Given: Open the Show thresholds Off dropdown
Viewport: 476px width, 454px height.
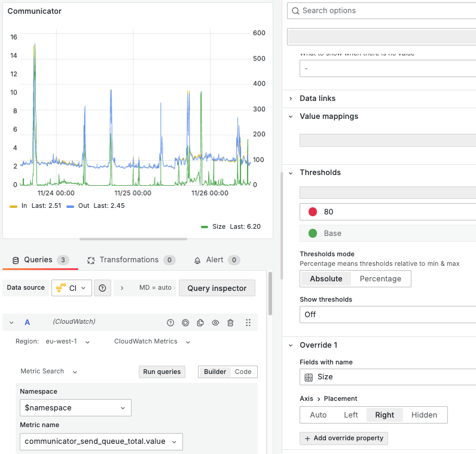Looking at the screenshot, I should click(x=387, y=314).
